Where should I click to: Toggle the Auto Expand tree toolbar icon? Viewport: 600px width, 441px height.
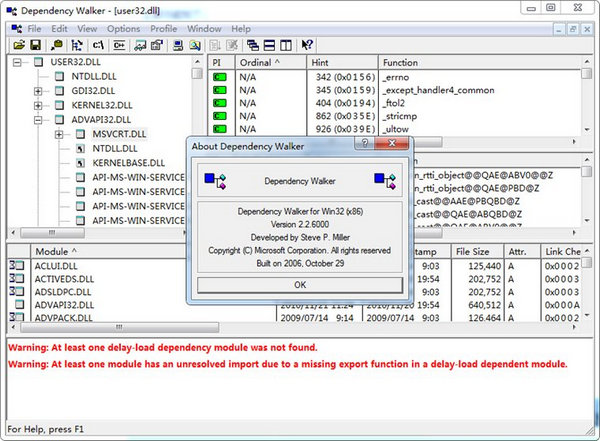click(77, 45)
